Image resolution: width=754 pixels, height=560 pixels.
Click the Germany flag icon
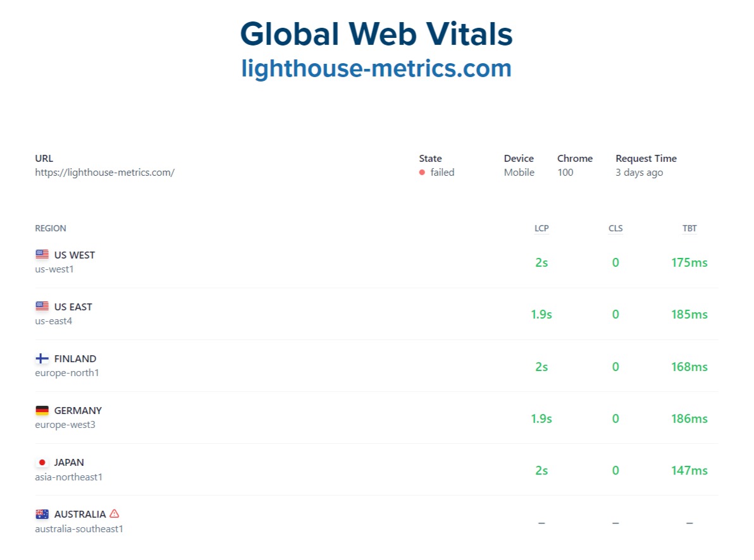tap(42, 410)
